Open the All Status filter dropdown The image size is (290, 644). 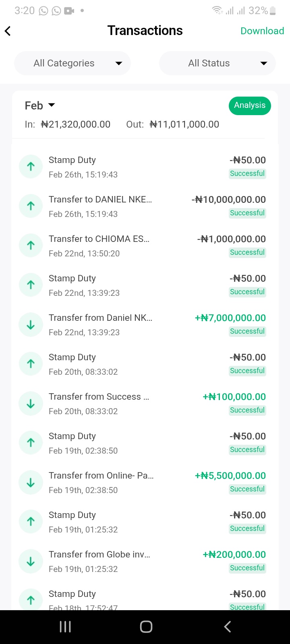click(217, 63)
